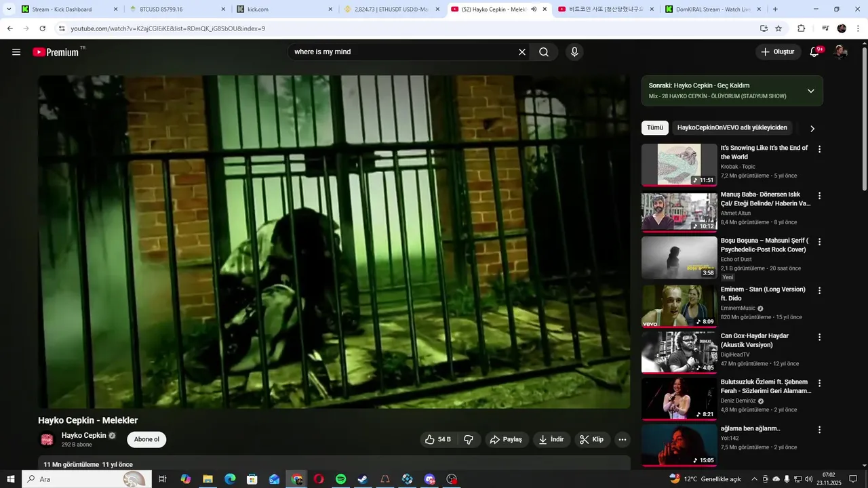The height and width of the screenshot is (488, 868).
Task: Open the notifications bell
Action: tap(815, 52)
